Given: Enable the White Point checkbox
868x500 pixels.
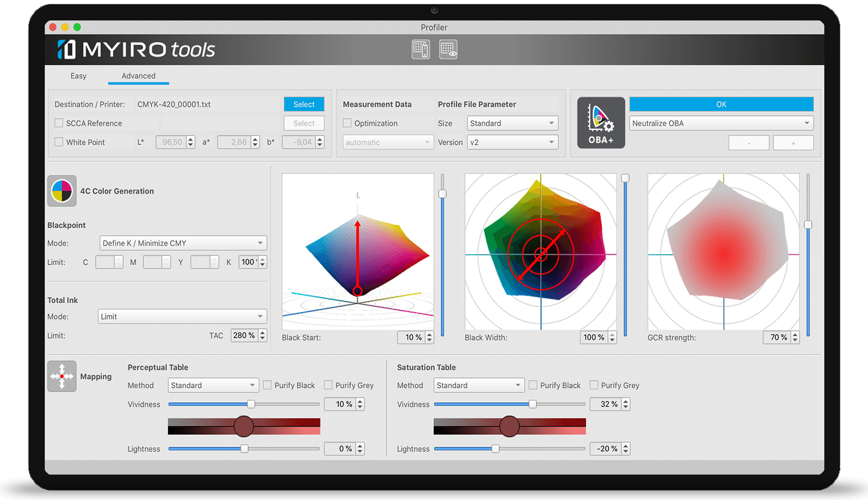Looking at the screenshot, I should (59, 142).
